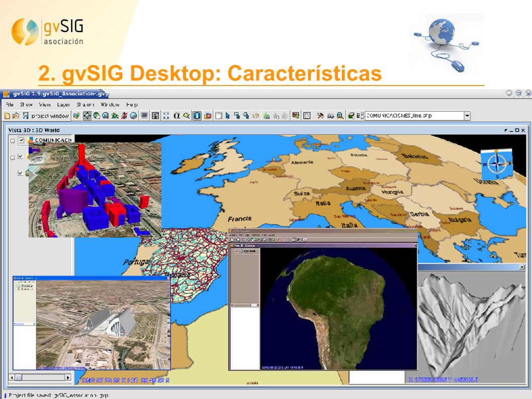Click the blue sphere globe toolbar icon
The image size is (532, 399).
pos(134,116)
